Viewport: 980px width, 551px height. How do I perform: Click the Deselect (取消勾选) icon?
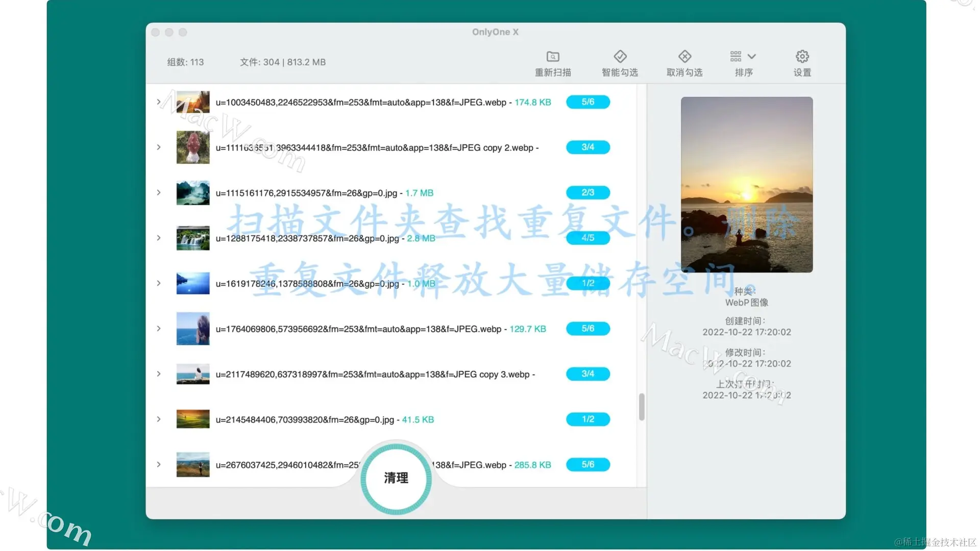click(684, 57)
